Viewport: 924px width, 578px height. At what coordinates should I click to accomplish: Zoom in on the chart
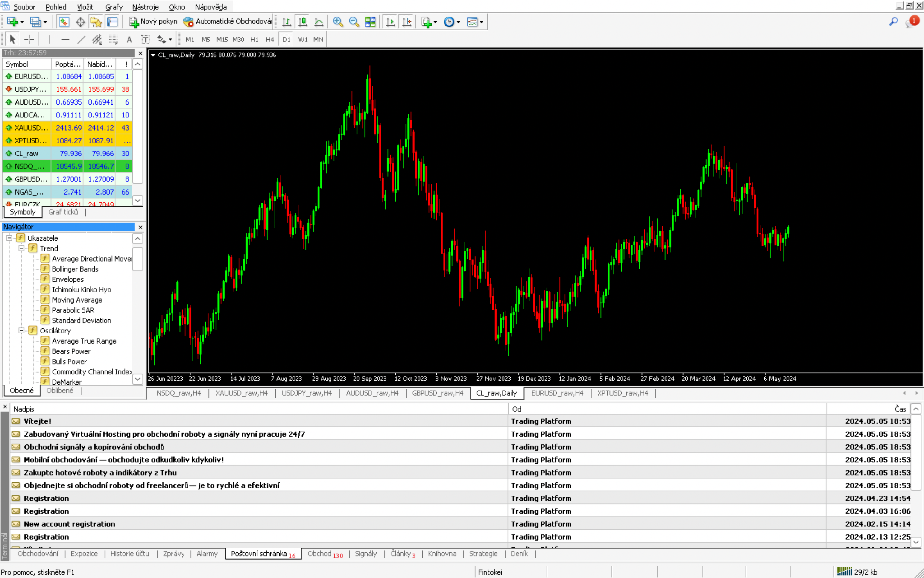[337, 22]
